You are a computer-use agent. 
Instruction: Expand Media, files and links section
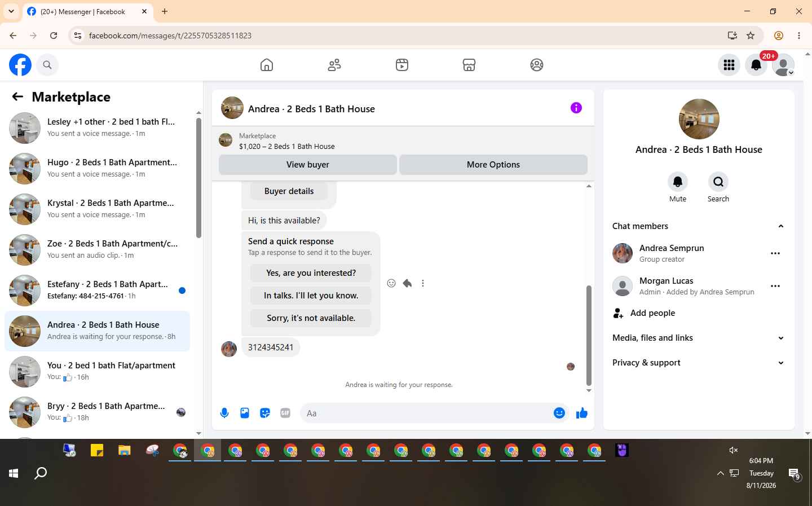click(x=699, y=338)
